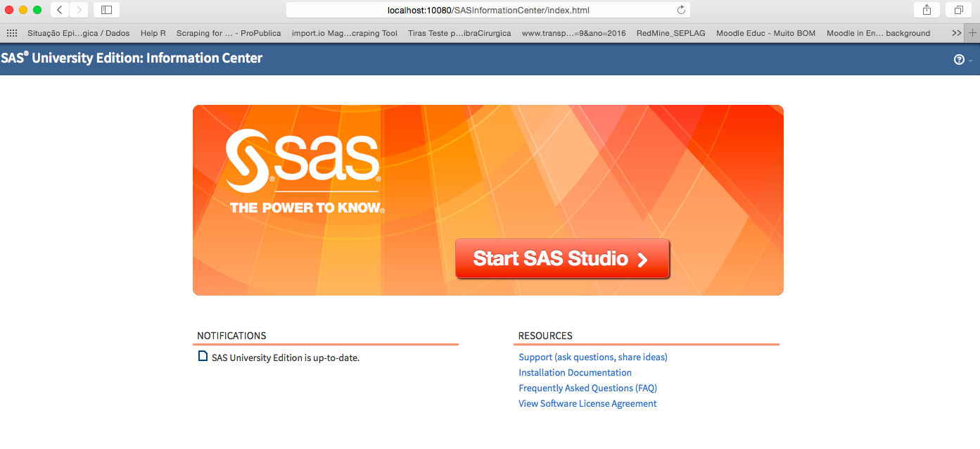This screenshot has height=449, width=980.
Task: Open www.transp...=9&ano=2016 bookmark
Action: [574, 33]
